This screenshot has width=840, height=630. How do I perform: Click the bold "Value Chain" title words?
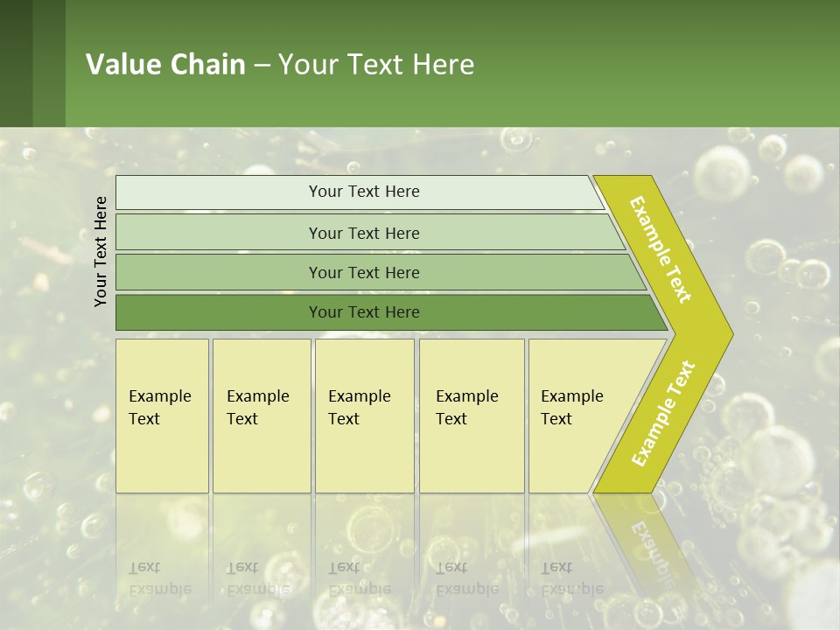165,64
